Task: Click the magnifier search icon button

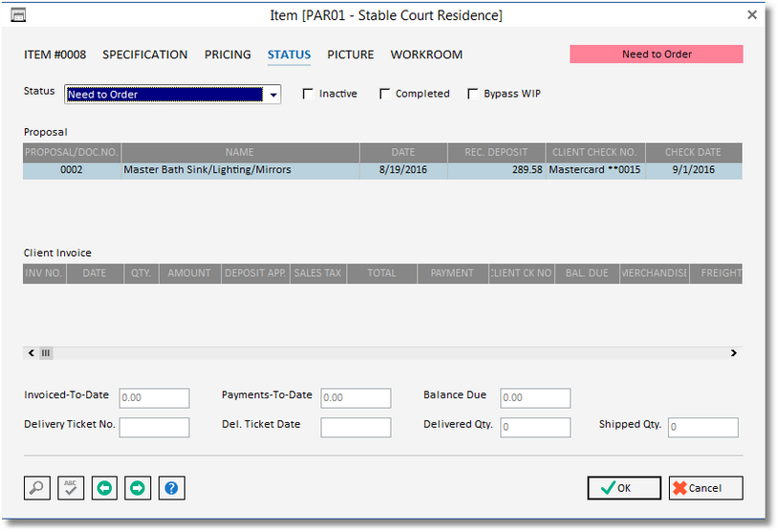Action: [37, 488]
